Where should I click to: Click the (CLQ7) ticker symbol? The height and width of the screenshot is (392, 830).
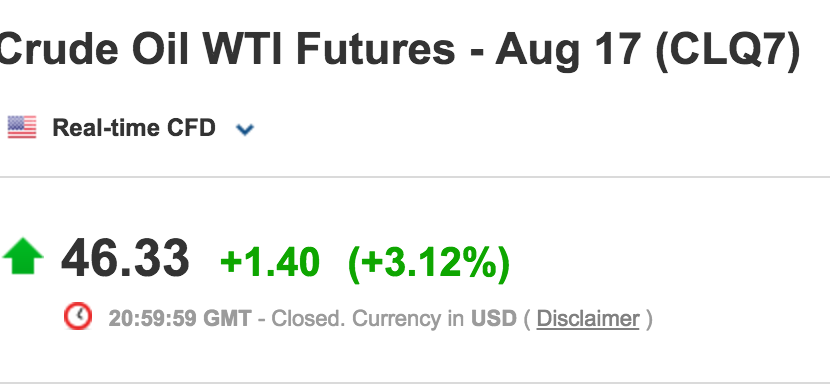click(x=727, y=49)
